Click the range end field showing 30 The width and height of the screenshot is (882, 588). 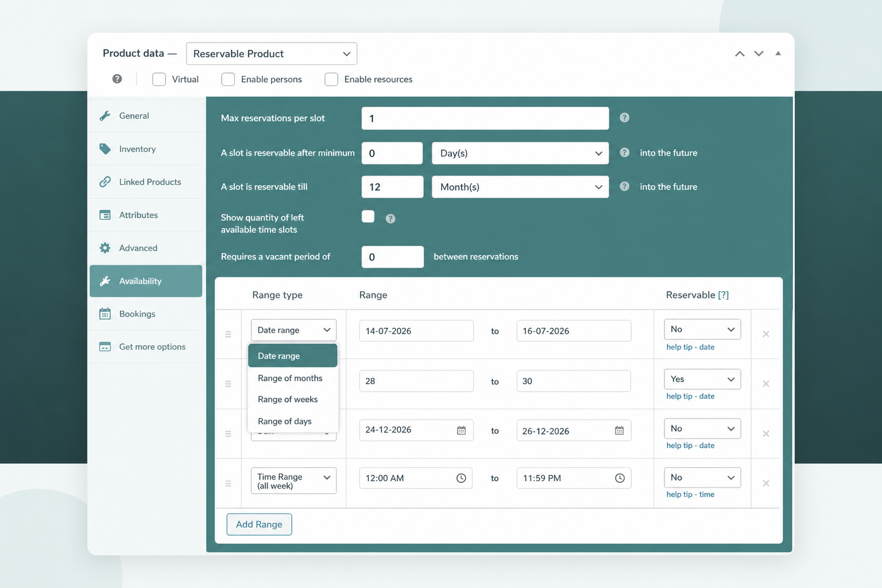(574, 381)
